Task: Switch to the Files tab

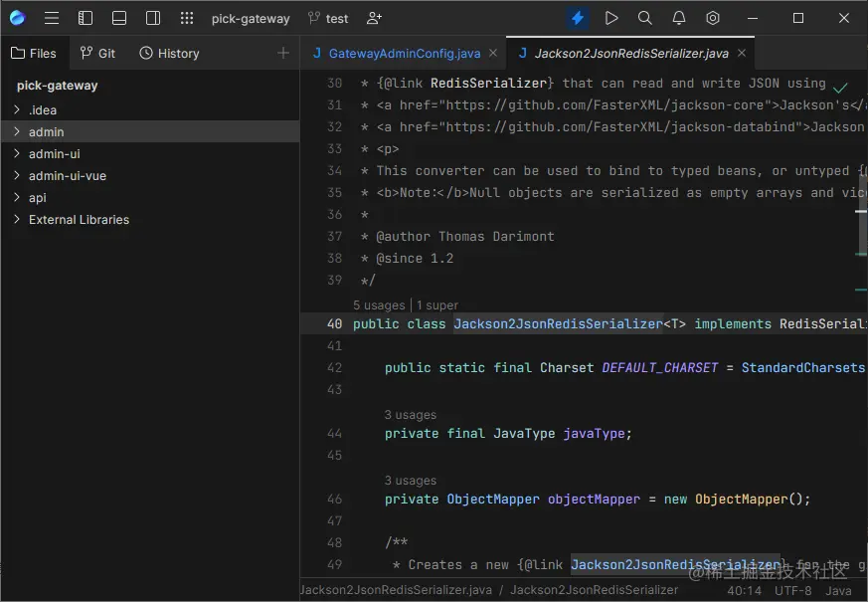Action: click(x=34, y=53)
